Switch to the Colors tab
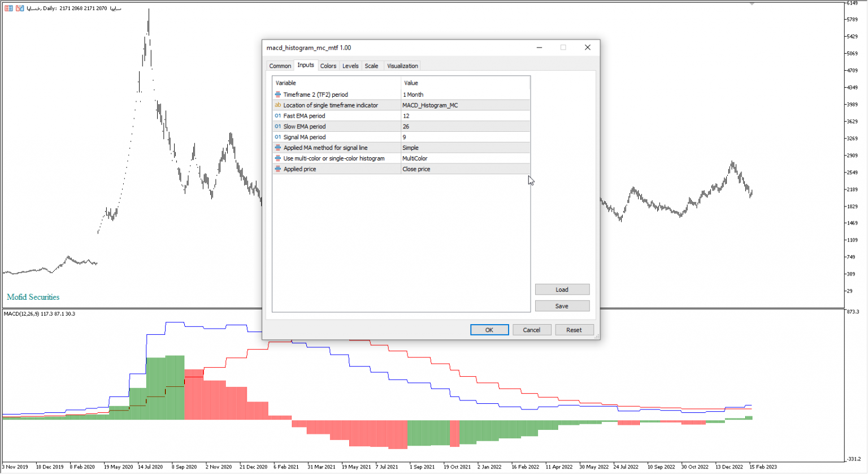This screenshot has width=868, height=474. click(x=328, y=66)
